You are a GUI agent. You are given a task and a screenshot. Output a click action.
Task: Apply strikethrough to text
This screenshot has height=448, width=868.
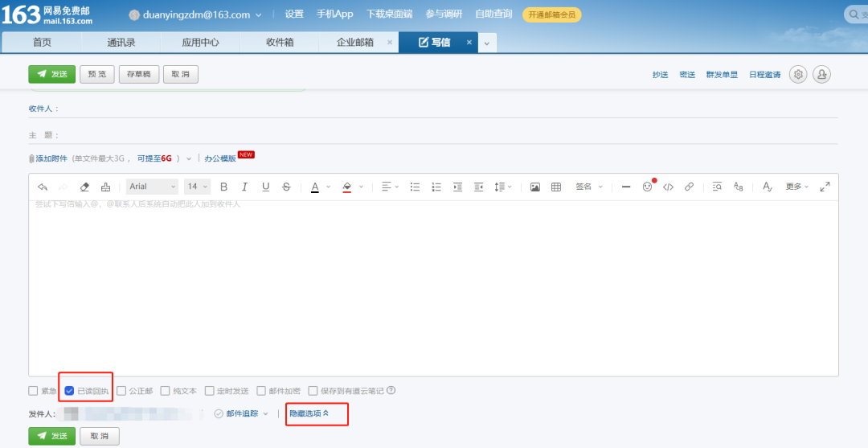coord(286,187)
